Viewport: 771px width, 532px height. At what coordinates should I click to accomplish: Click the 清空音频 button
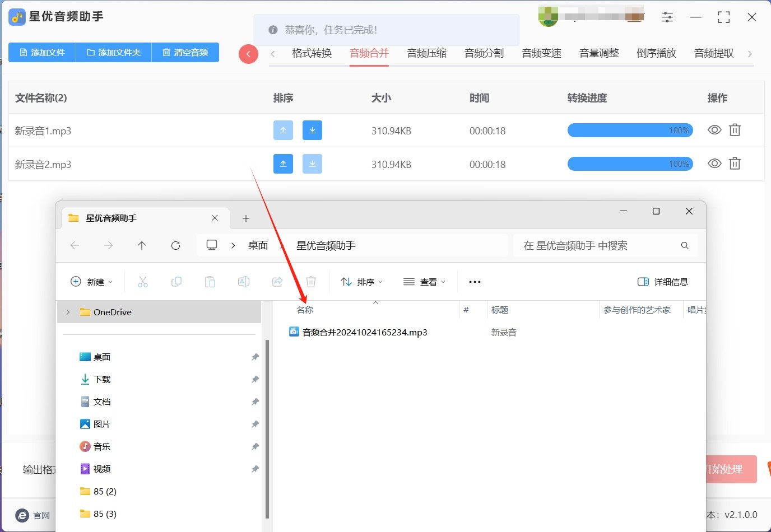click(185, 52)
